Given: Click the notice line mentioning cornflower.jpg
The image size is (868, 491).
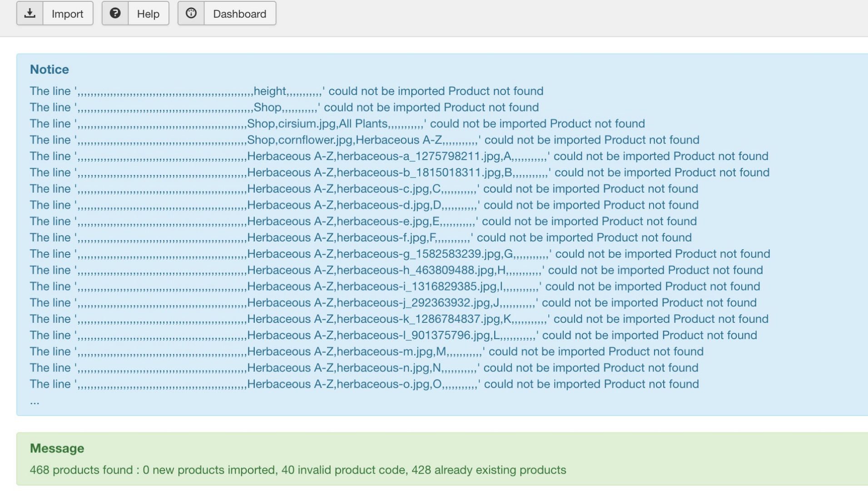Looking at the screenshot, I should click(364, 140).
